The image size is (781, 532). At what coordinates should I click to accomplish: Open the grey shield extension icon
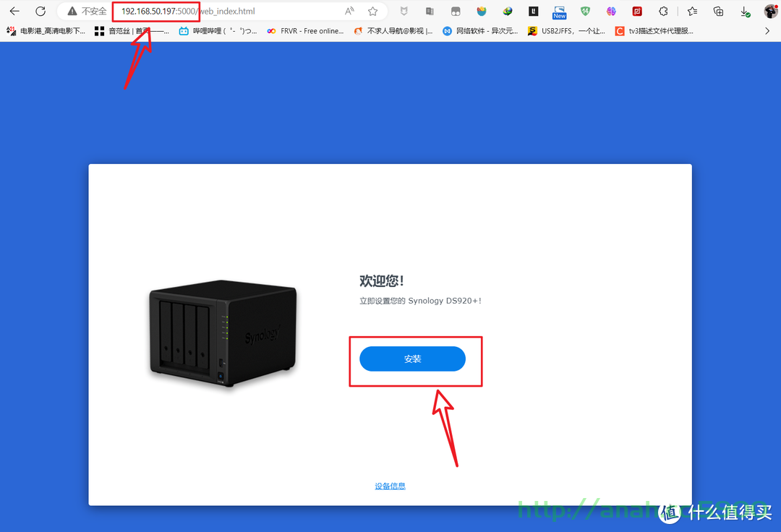pyautogui.click(x=404, y=11)
